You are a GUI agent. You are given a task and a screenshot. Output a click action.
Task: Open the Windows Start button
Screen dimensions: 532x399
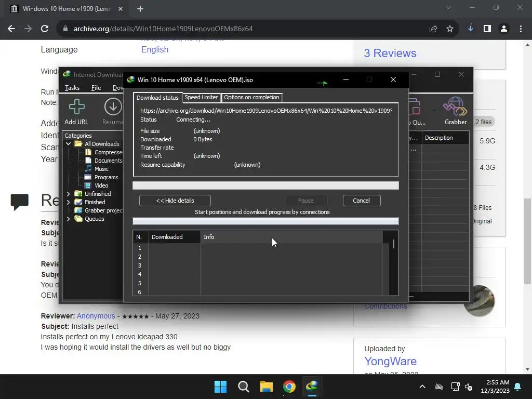(220, 387)
